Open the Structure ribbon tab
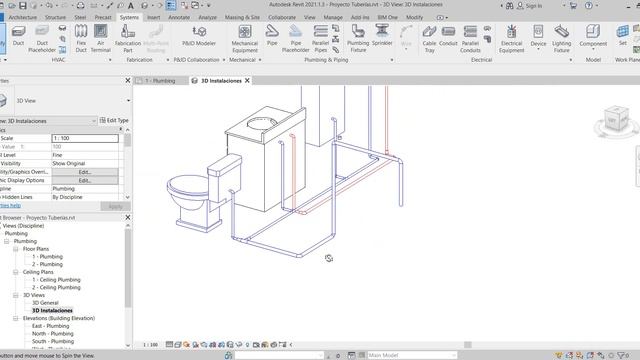This screenshot has height=360, width=640. [x=55, y=18]
